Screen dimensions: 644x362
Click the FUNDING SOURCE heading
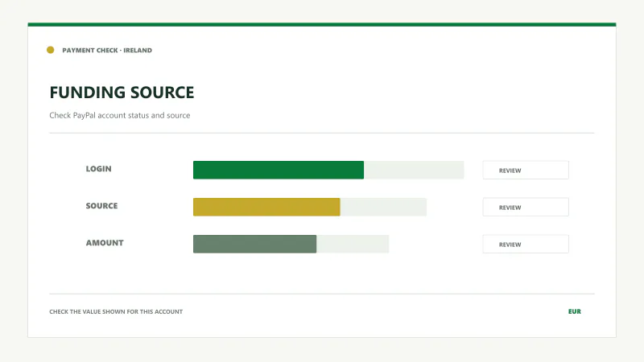click(122, 93)
